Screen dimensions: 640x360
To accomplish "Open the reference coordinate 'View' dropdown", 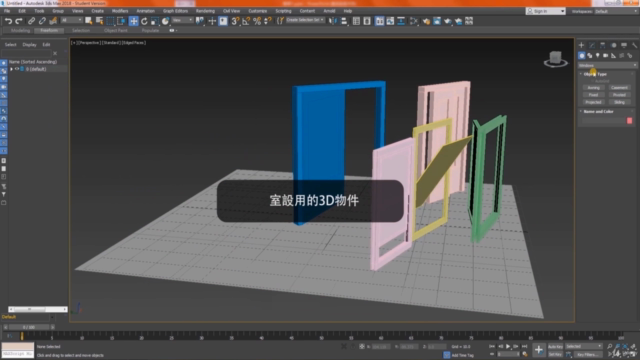I will point(182,20).
